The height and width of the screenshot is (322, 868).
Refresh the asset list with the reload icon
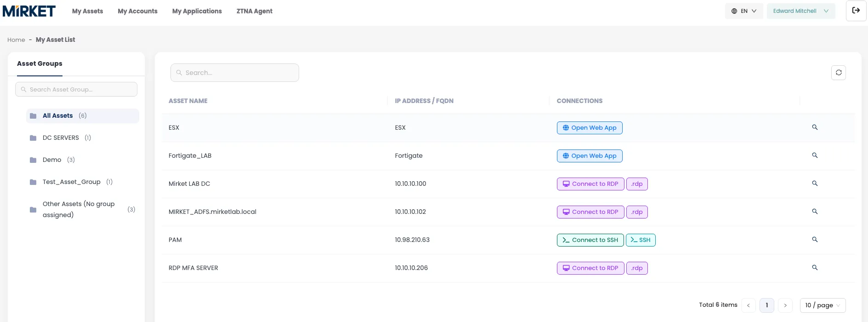[x=839, y=73]
